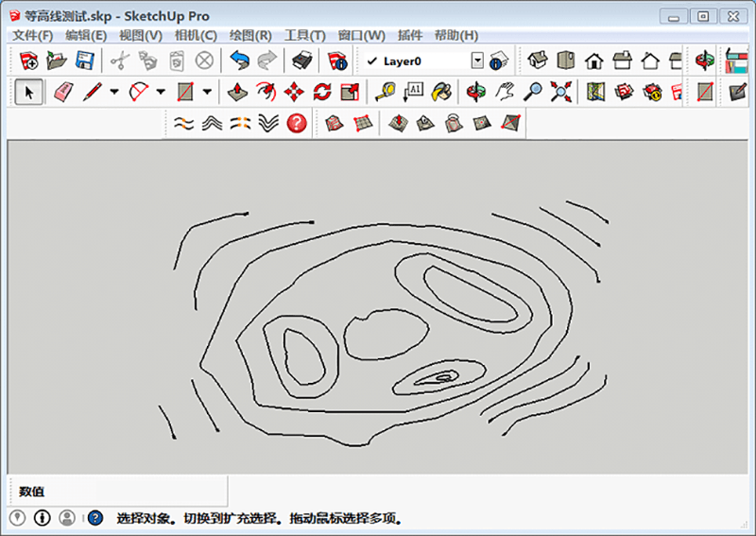This screenshot has height=536, width=756.
Task: Click the red help question-mark icon
Action: 297,123
